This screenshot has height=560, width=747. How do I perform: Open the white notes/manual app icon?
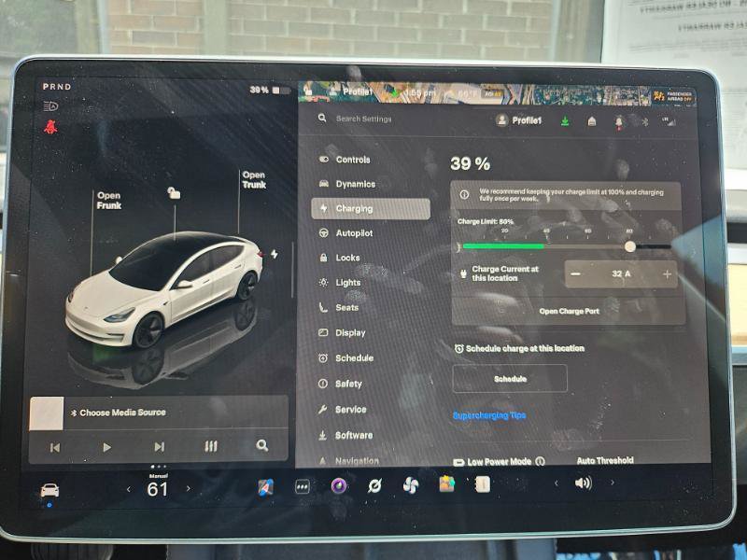coord(482,484)
